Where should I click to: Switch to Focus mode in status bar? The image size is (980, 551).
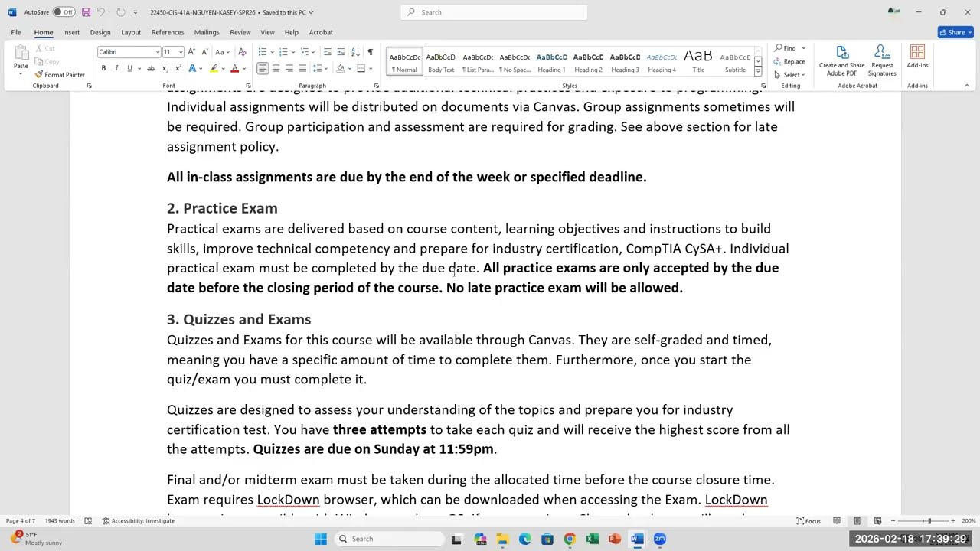[808, 521]
